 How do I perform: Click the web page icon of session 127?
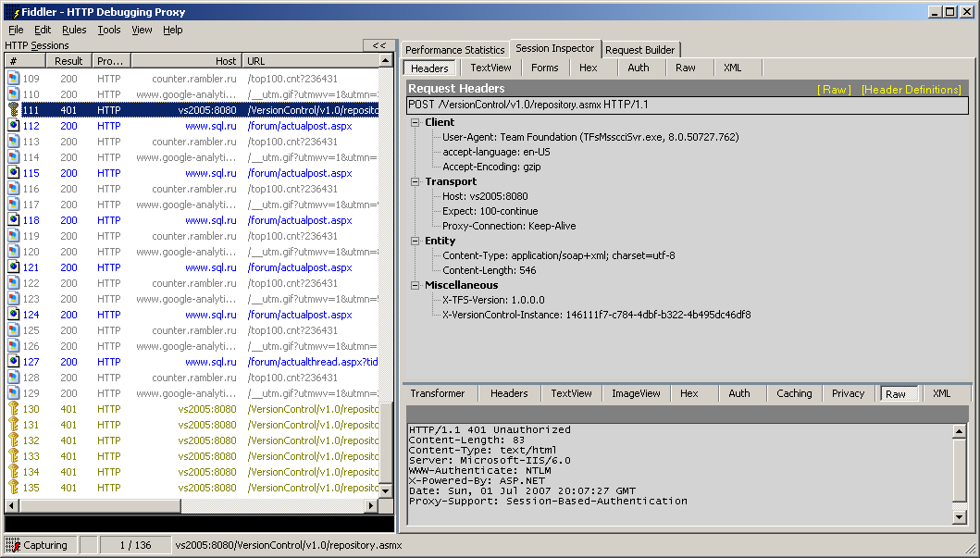point(13,362)
